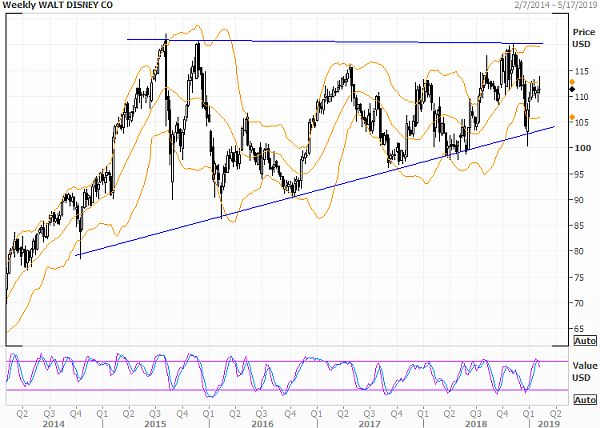Click the 'Weekly WALT DISNEY CO' chart title

[x=57, y=5]
